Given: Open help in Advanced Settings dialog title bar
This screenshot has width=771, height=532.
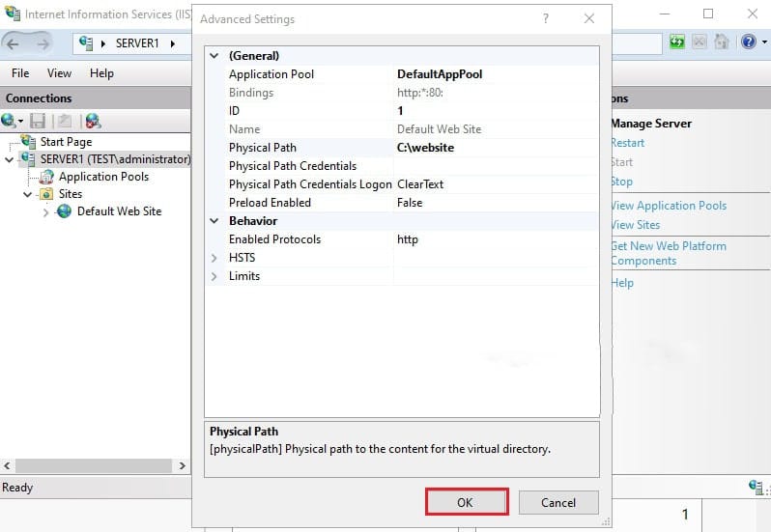Looking at the screenshot, I should pyautogui.click(x=546, y=18).
